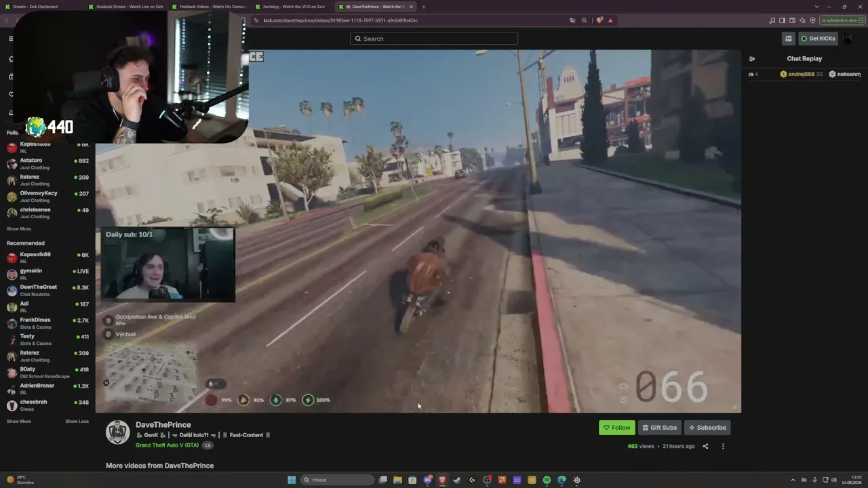Open Spotify from the taskbar
The width and height of the screenshot is (868, 488).
point(547,480)
